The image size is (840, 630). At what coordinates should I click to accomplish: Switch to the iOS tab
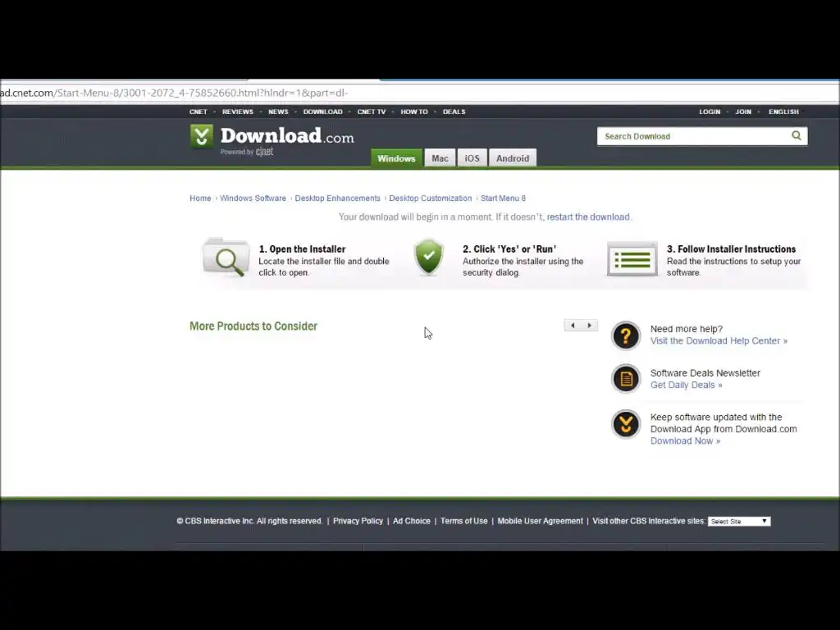tap(472, 158)
